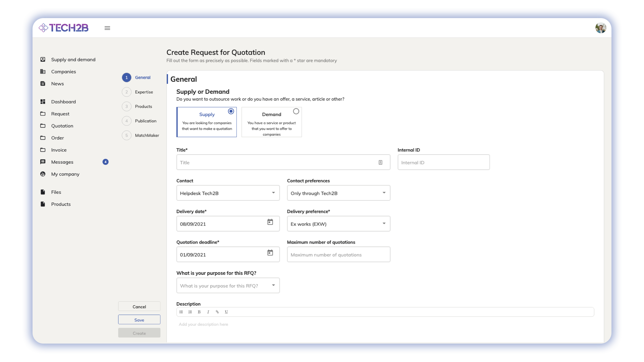Image resolution: width=644 pixels, height=362 pixels.
Task: Click the Save button
Action: [x=139, y=320]
